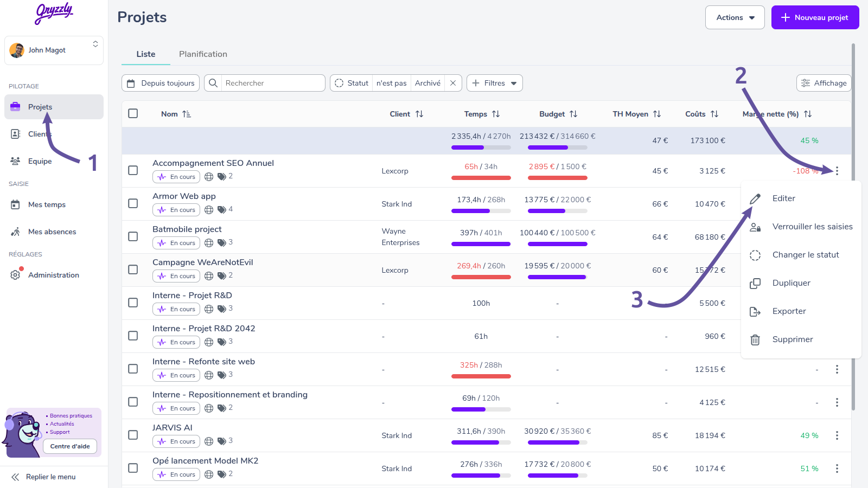This screenshot has height=488, width=868.
Task: Open the Centre d'aide button
Action: [x=70, y=446]
